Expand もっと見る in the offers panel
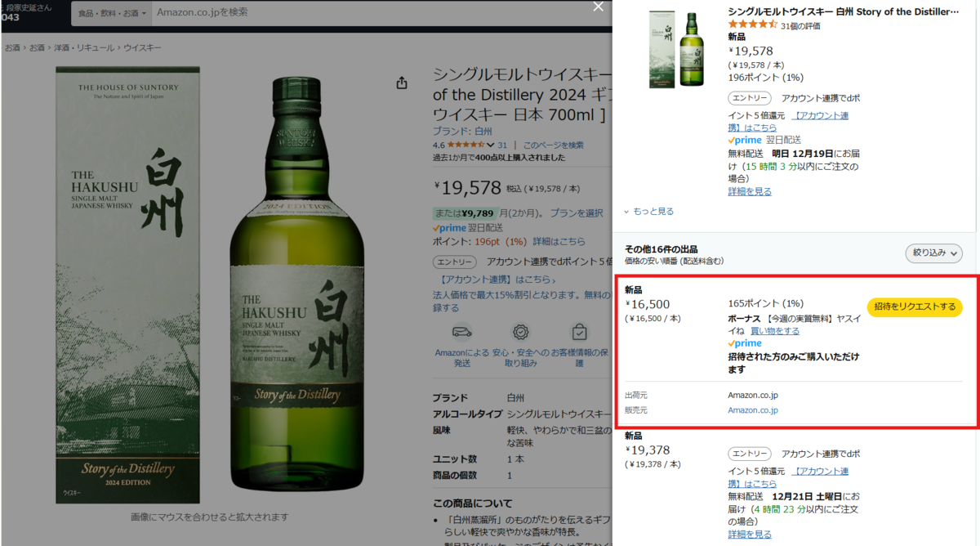The width and height of the screenshot is (980, 546). click(650, 212)
